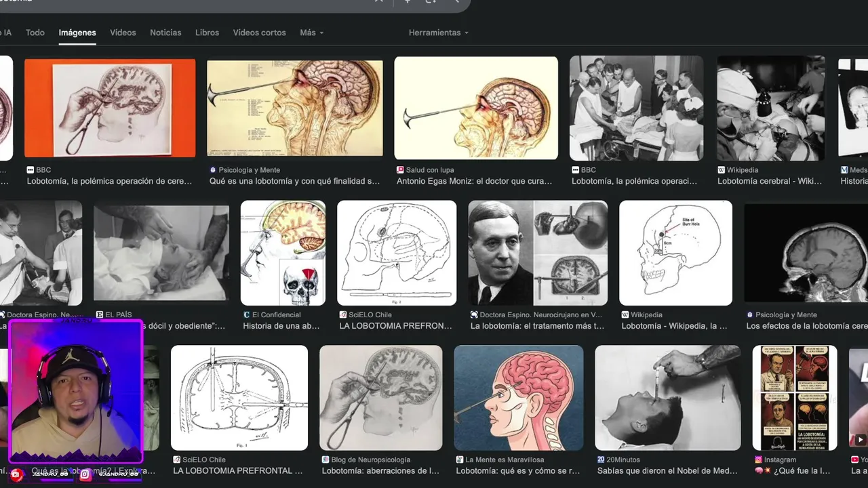This screenshot has width=868, height=488.
Task: Switch to the Todo search tab
Action: coord(35,33)
